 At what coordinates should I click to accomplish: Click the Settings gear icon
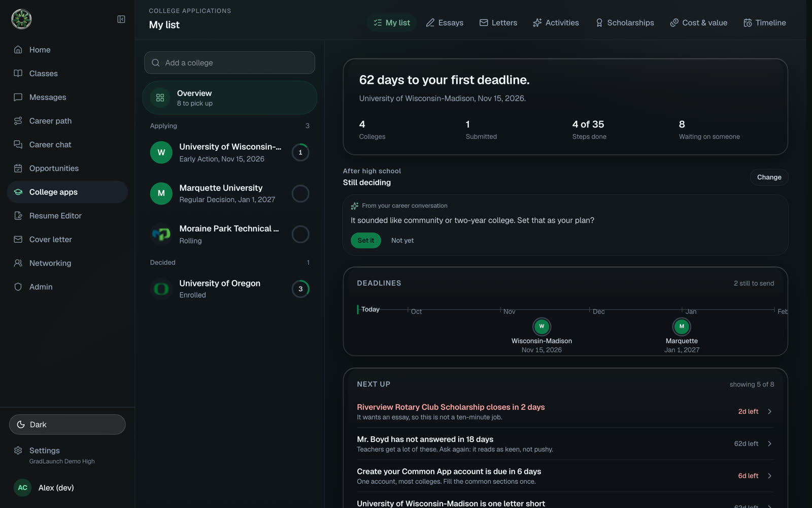pos(18,451)
